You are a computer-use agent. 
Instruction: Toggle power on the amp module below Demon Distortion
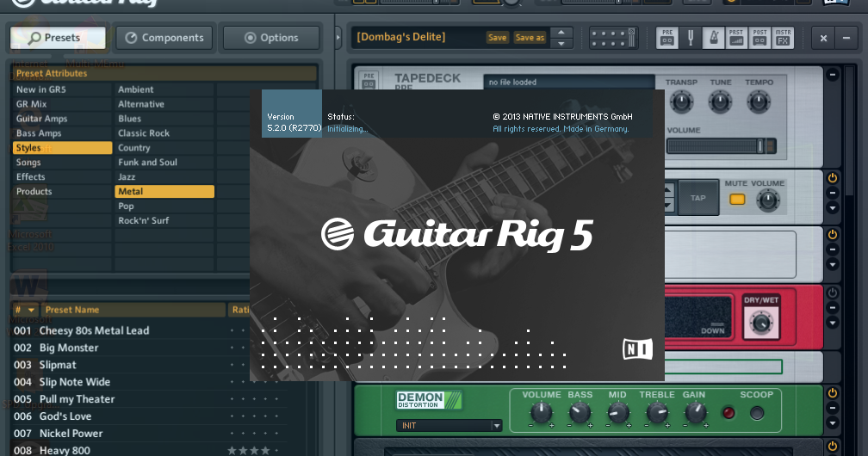[x=832, y=446]
